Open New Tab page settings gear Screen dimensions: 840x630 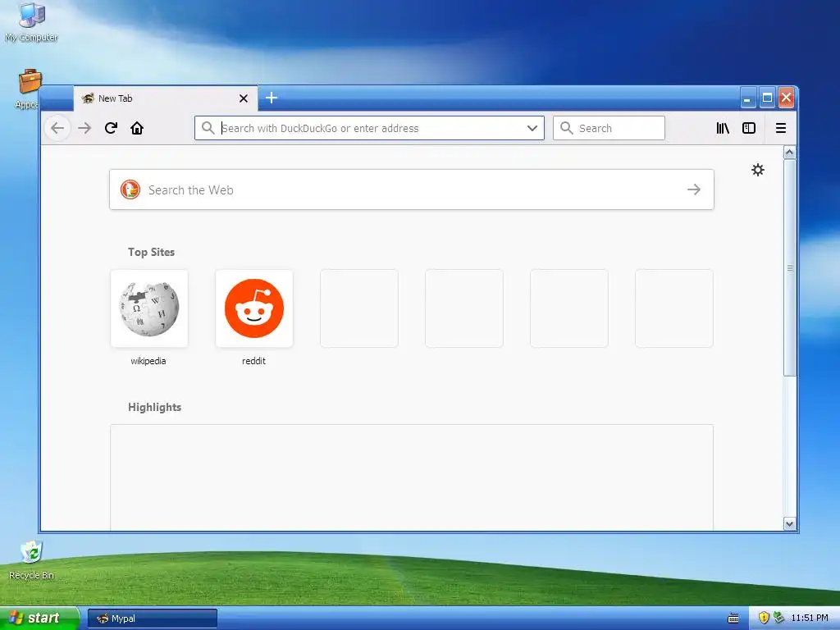click(757, 170)
